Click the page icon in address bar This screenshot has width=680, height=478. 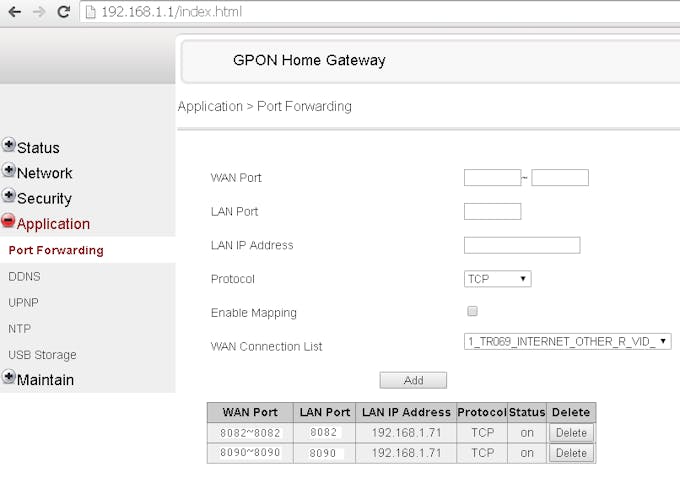[x=90, y=12]
